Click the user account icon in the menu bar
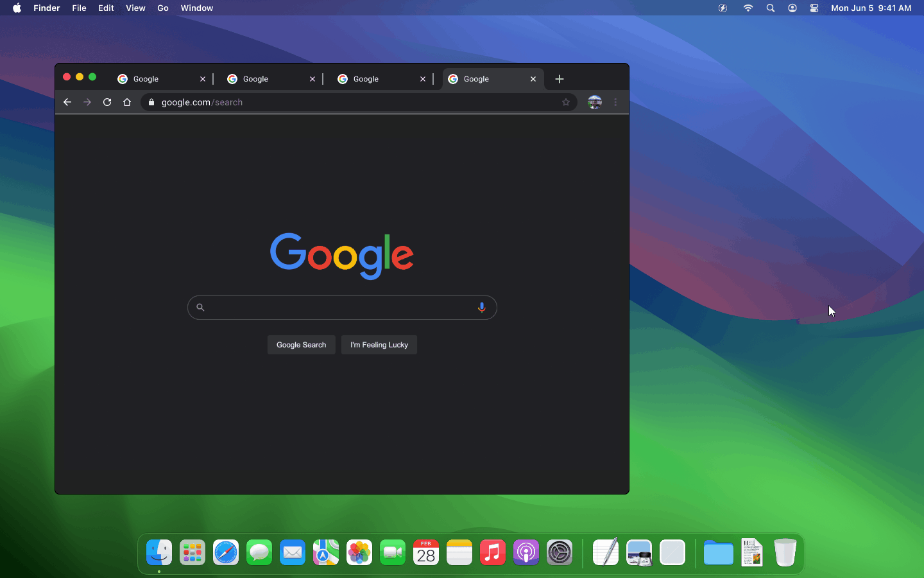The height and width of the screenshot is (578, 924). click(x=792, y=8)
